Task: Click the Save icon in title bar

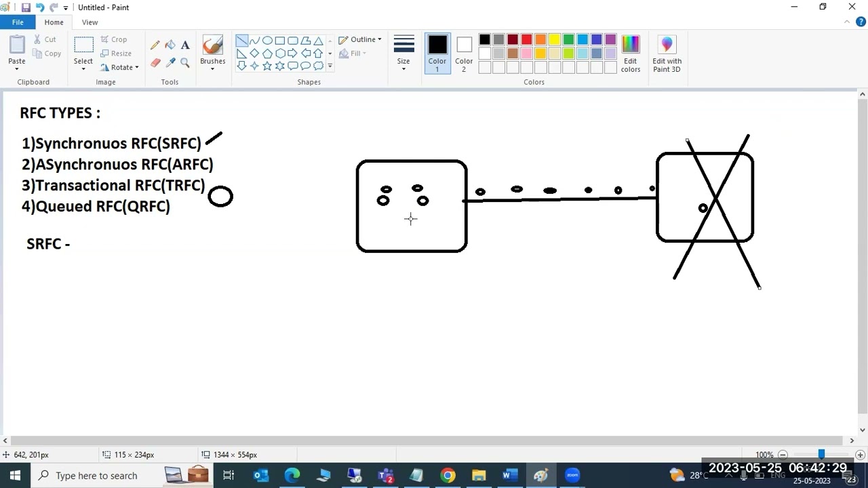Action: tap(26, 7)
